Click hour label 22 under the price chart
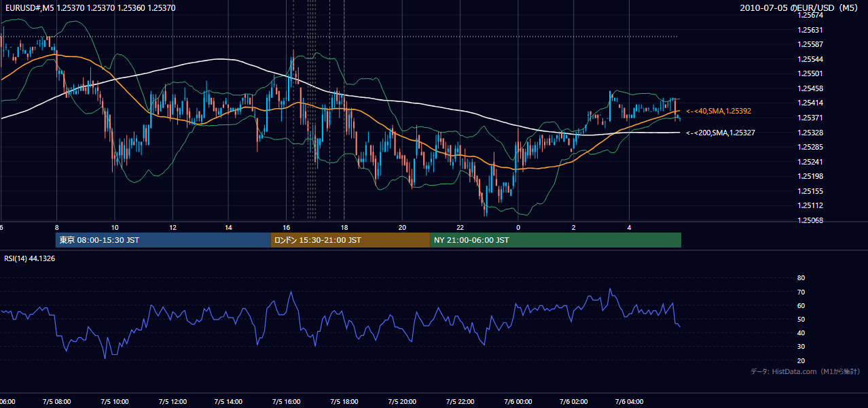Viewport: 868px width, 408px height. [x=460, y=228]
